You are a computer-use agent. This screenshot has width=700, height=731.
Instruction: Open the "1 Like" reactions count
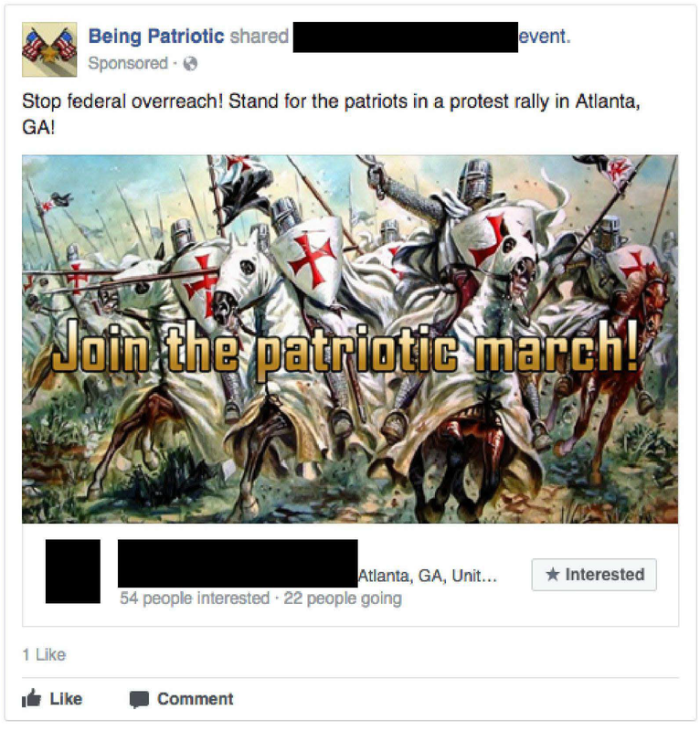click(44, 655)
